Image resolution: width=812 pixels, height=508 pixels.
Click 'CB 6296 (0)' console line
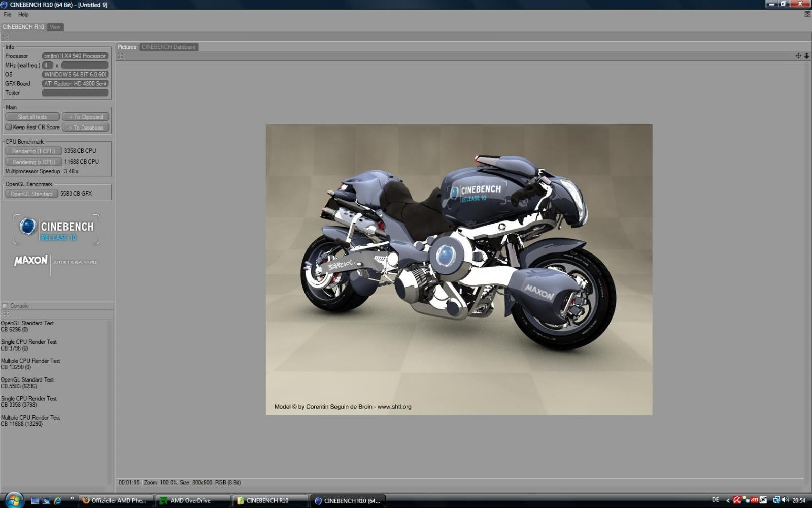tap(15, 330)
